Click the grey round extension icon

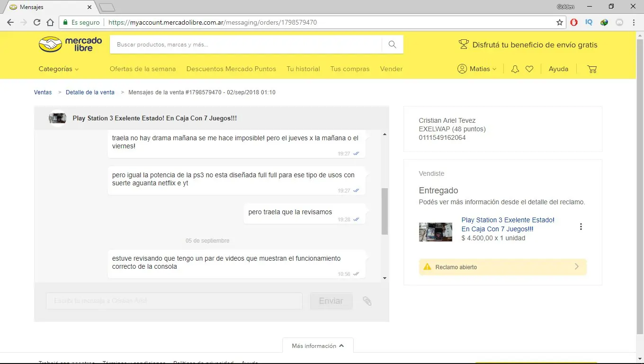click(x=619, y=22)
